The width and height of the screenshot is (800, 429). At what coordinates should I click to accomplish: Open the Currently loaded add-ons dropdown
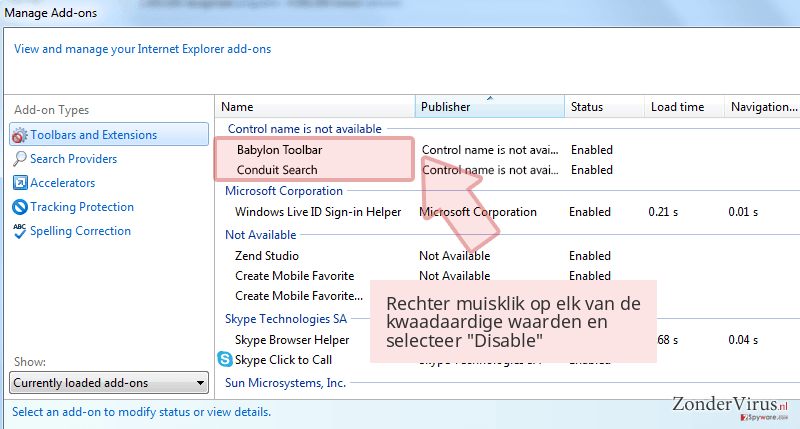coord(109,383)
